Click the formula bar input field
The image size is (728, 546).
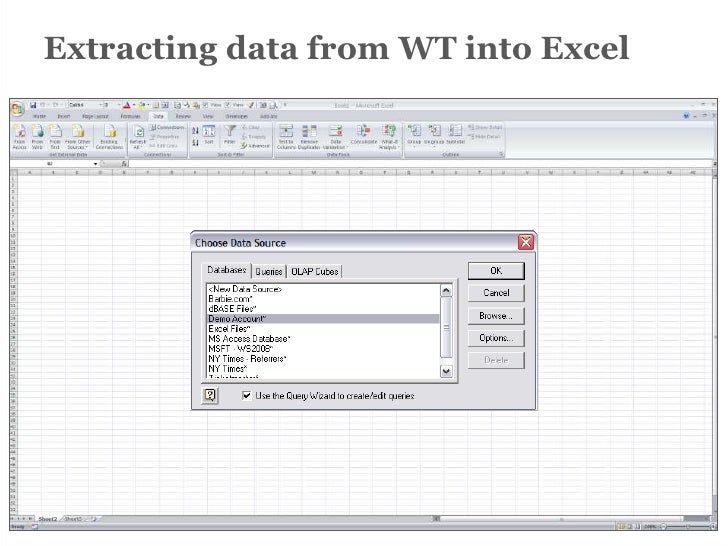coord(420,164)
